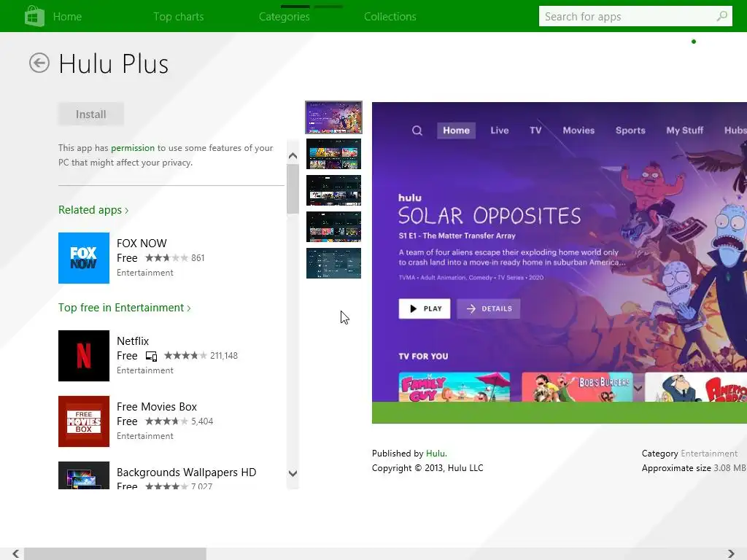Select My Stuff tab in Hulu screenshot
The image size is (747, 560).
click(684, 131)
